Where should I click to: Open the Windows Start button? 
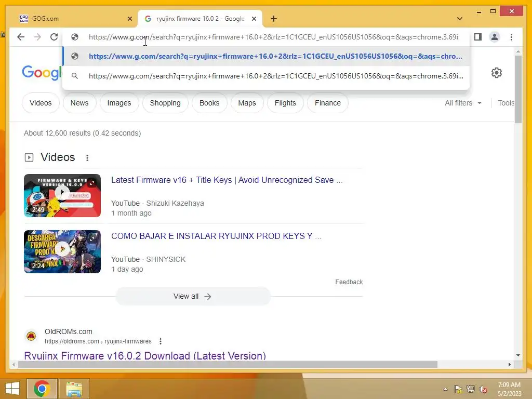click(12, 389)
